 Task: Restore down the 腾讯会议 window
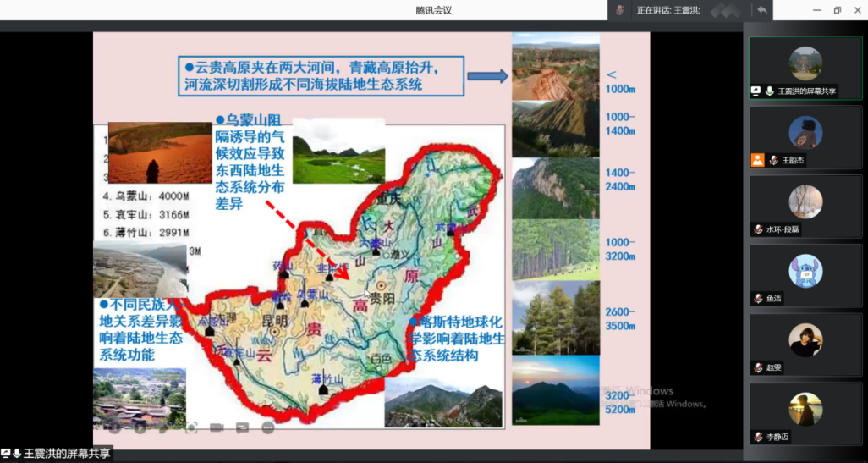(x=837, y=10)
